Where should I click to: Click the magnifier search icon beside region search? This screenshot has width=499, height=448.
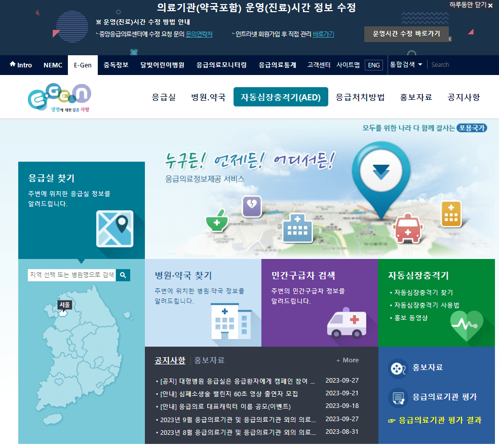pos(123,275)
